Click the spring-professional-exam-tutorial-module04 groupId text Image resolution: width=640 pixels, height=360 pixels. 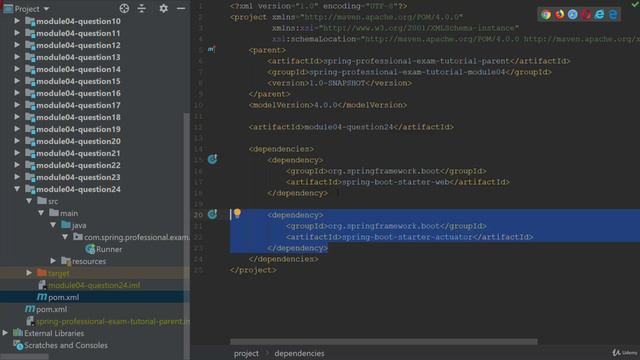point(407,72)
